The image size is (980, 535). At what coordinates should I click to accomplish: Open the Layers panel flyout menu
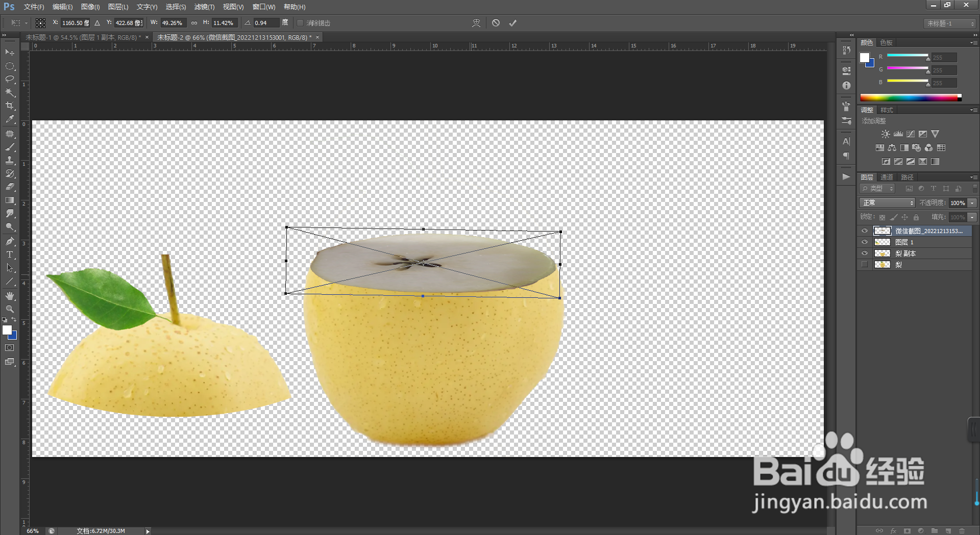click(x=974, y=177)
